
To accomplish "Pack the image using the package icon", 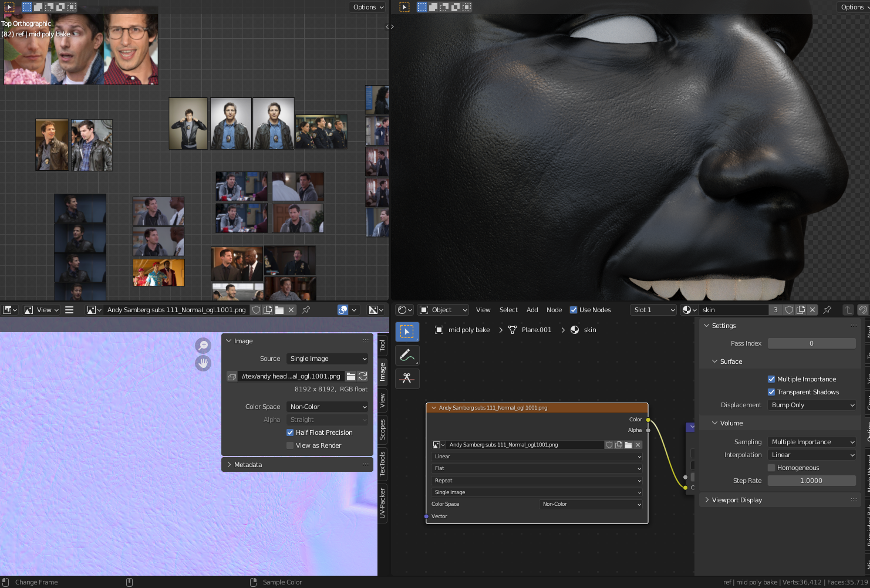I will click(232, 376).
